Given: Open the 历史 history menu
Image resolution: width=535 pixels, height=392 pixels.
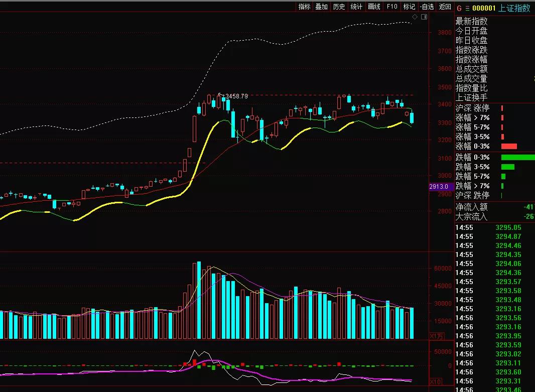Looking at the screenshot, I should tap(339, 7).
